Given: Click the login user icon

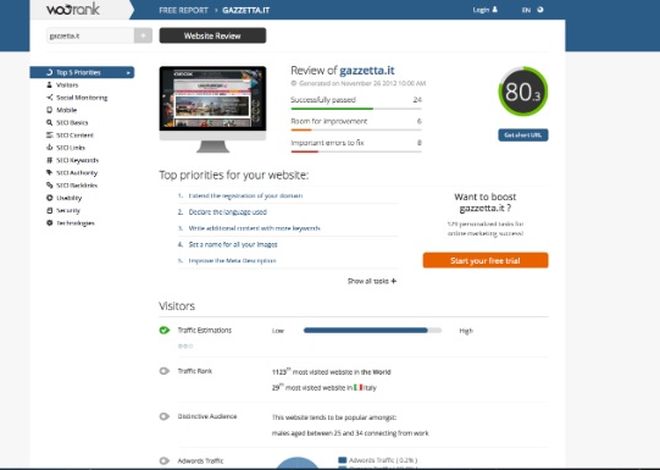Looking at the screenshot, I should tap(495, 9).
